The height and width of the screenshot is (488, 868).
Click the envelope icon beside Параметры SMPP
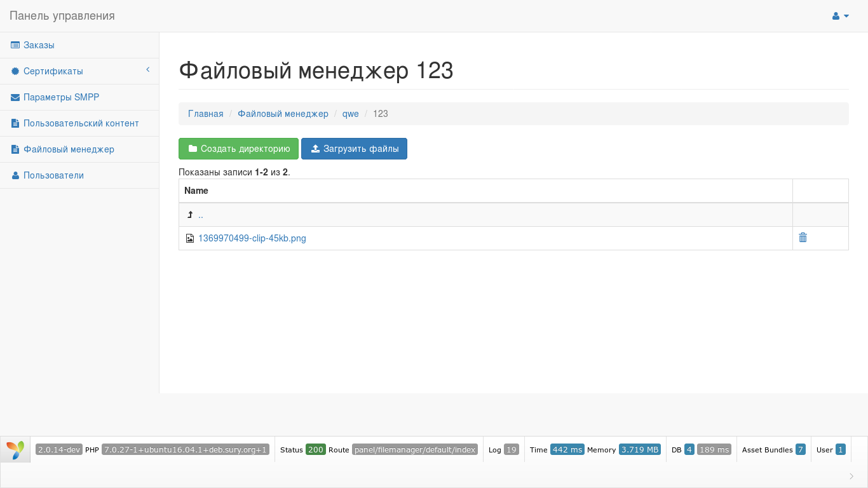pos(15,97)
